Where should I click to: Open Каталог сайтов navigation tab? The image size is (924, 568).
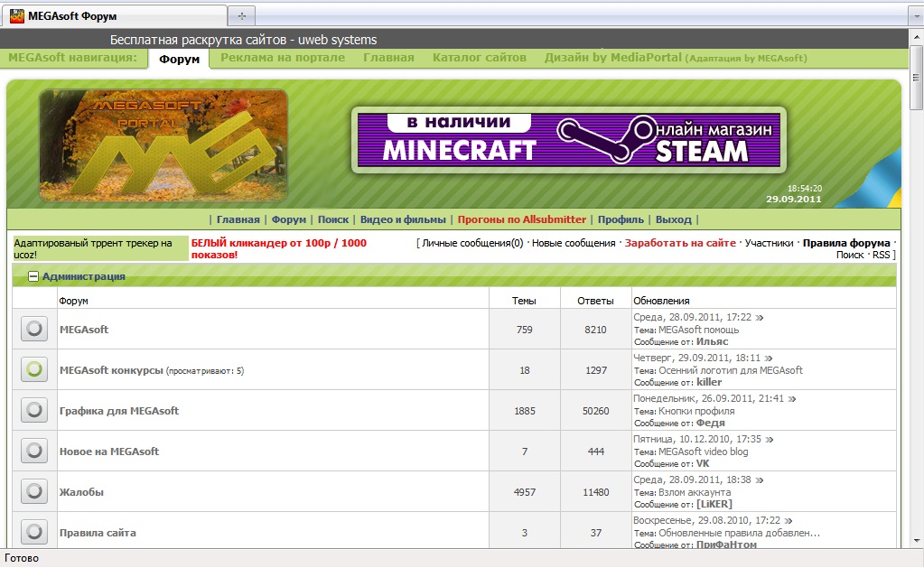pyautogui.click(x=479, y=58)
